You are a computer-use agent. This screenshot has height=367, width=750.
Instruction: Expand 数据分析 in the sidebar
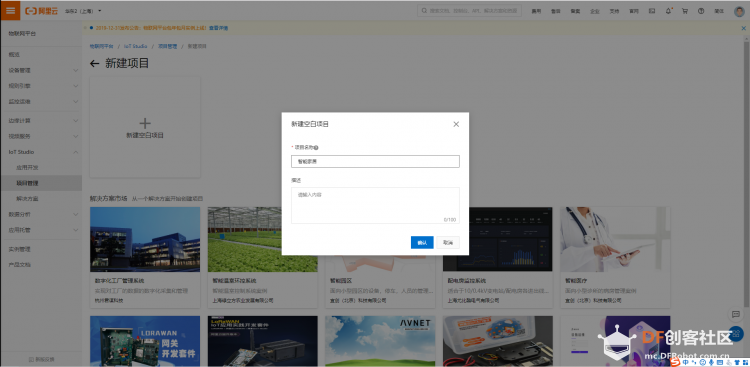coord(41,214)
